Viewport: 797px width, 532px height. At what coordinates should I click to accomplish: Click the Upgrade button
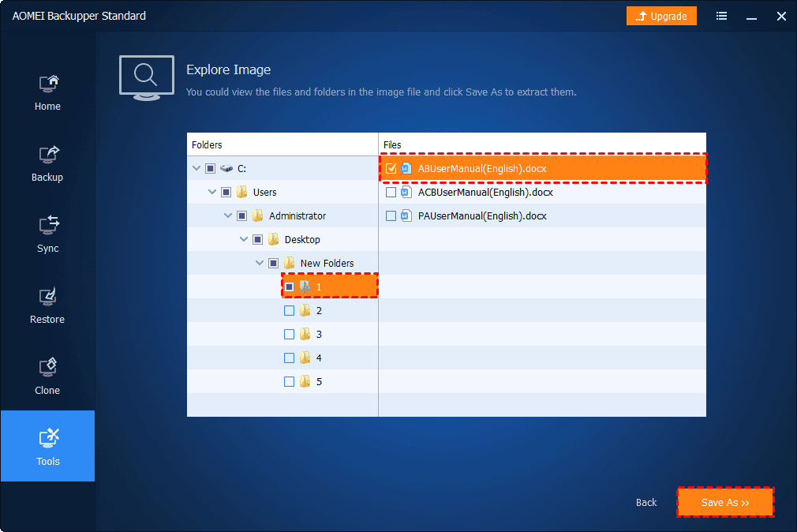click(661, 16)
